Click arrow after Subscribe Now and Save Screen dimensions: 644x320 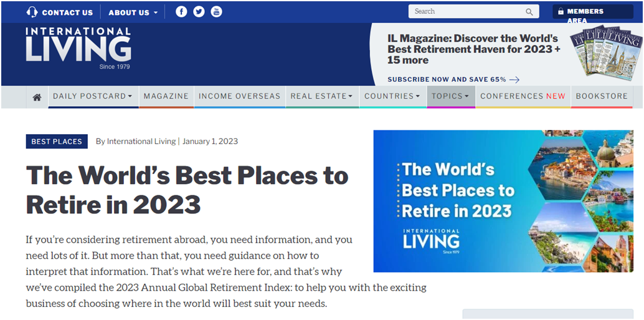(x=514, y=79)
